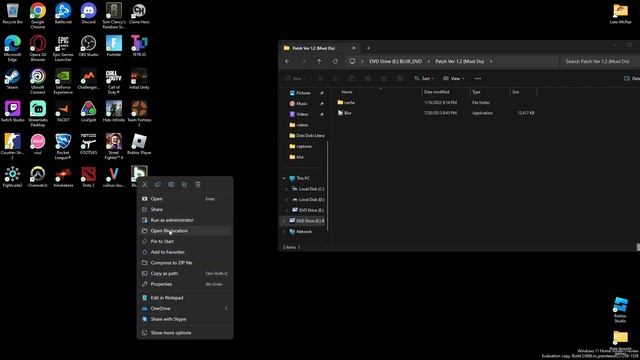The height and width of the screenshot is (360, 640).
Task: Select Local Disk (D:) in sidebar
Action: [x=308, y=200]
